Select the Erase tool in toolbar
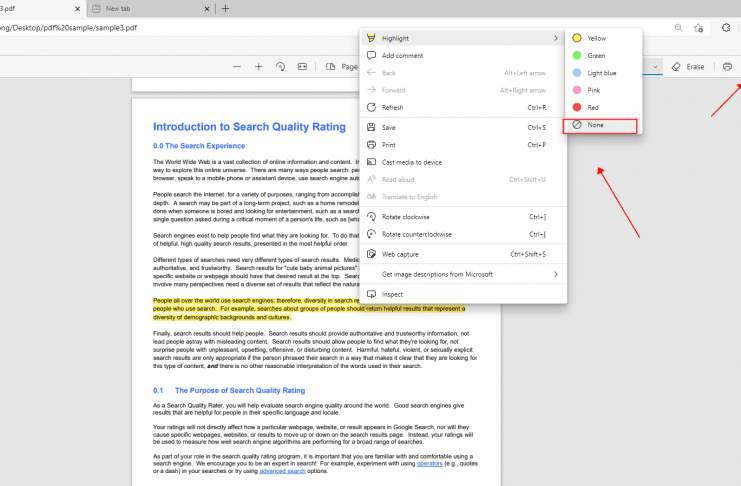The height and width of the screenshot is (486, 741). 688,67
